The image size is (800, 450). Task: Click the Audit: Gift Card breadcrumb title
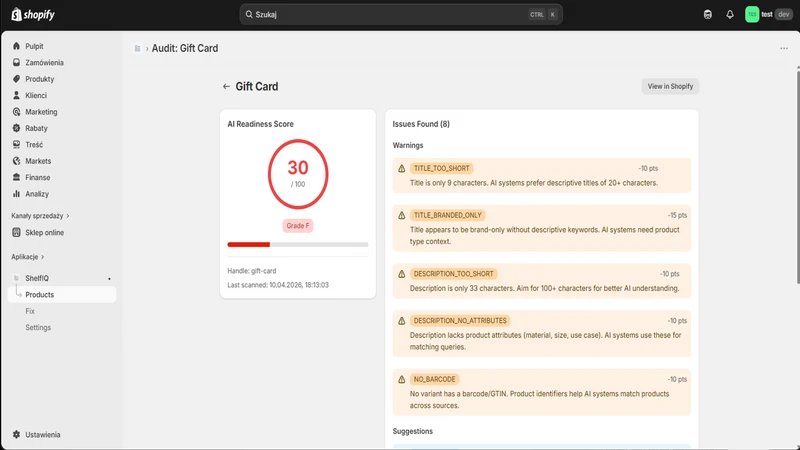pyautogui.click(x=185, y=48)
